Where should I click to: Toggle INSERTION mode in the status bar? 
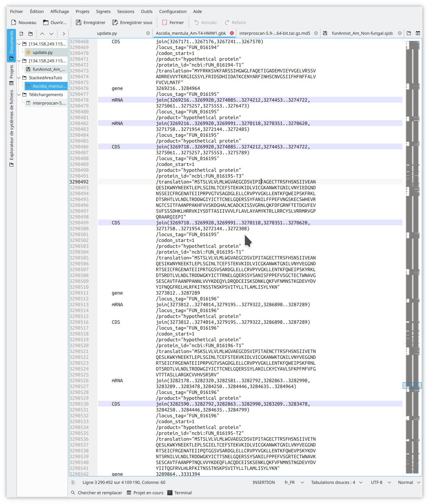[264, 482]
